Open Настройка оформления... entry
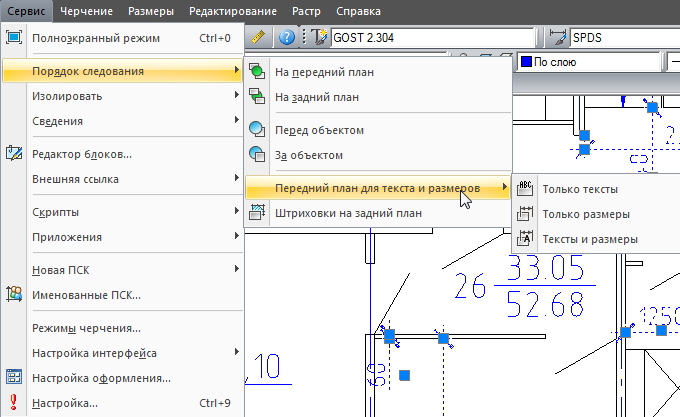This screenshot has width=680, height=417. (123, 378)
